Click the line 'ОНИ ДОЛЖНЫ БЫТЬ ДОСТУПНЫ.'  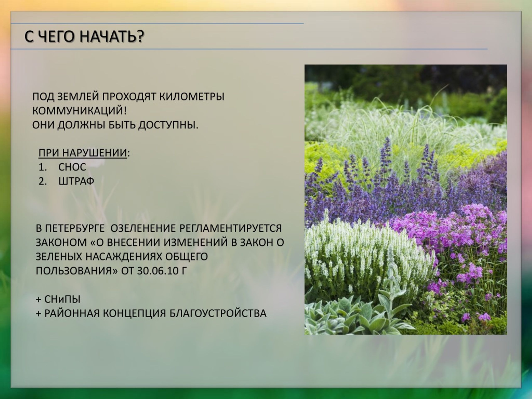(115, 125)
